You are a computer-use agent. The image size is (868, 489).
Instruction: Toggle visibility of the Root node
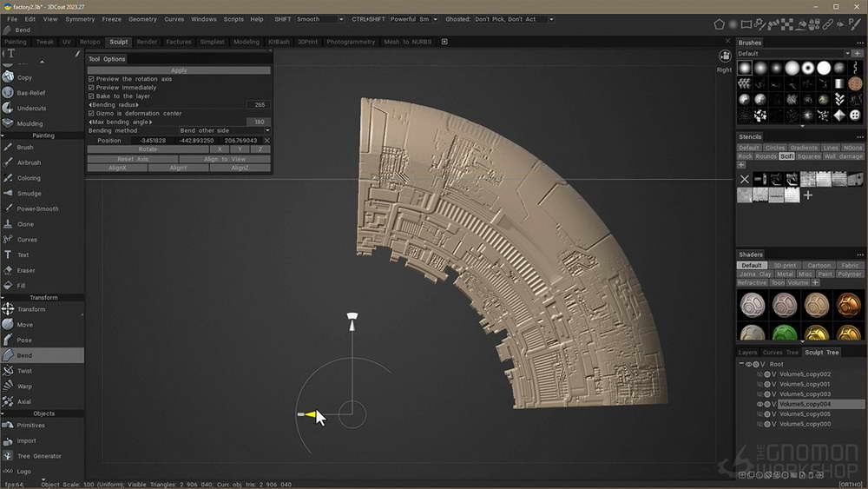748,365
